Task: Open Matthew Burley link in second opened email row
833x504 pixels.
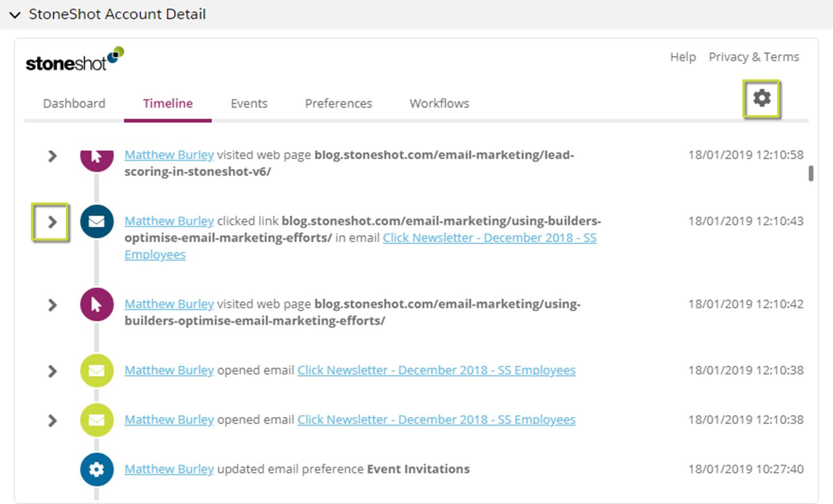Action: [x=169, y=420]
